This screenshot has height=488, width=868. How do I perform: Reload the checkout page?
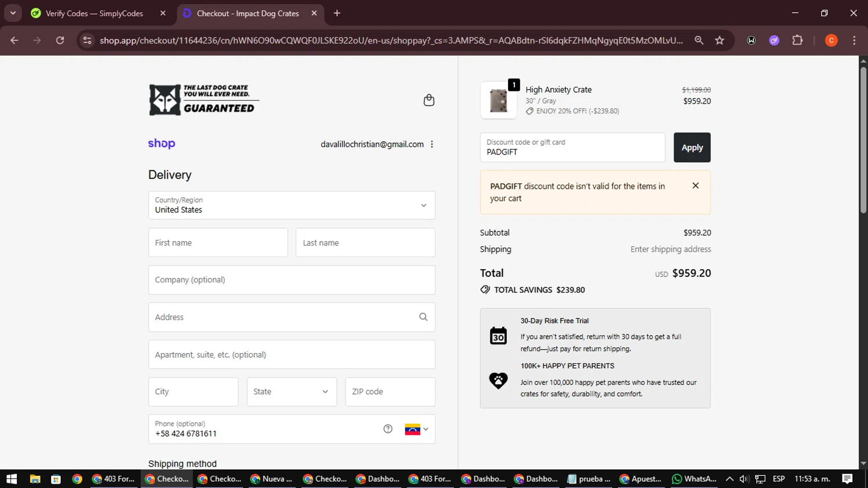[60, 41]
